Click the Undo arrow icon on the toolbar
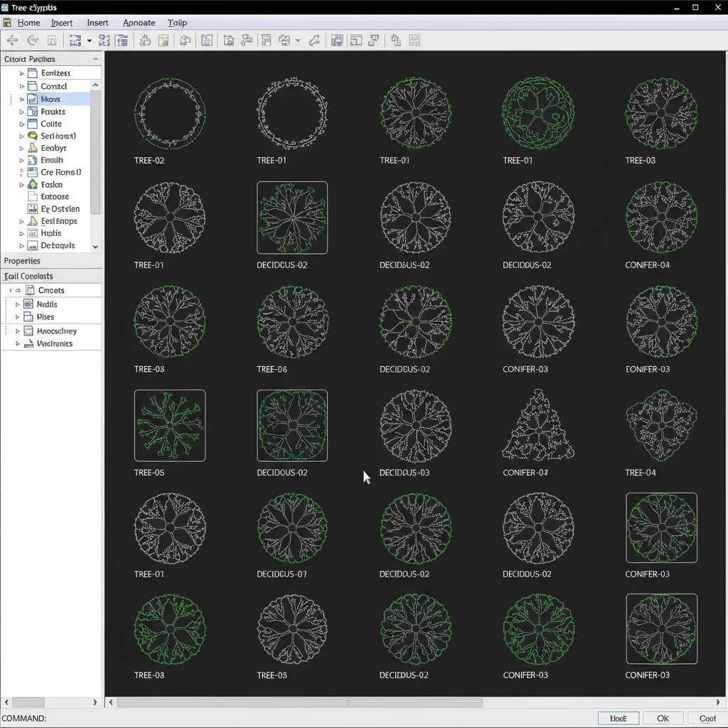Image resolution: width=728 pixels, height=728 pixels. 13,41
